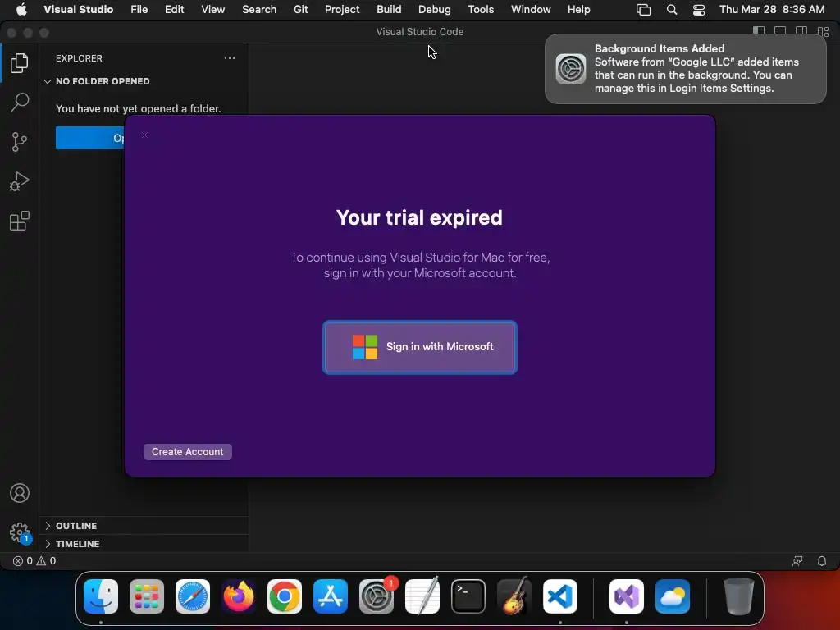This screenshot has height=630, width=840.
Task: Toggle primary side bar layout icon
Action: point(759,32)
